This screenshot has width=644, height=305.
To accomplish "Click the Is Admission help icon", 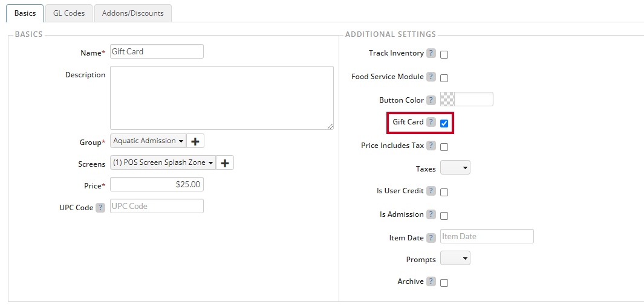I will (x=431, y=214).
